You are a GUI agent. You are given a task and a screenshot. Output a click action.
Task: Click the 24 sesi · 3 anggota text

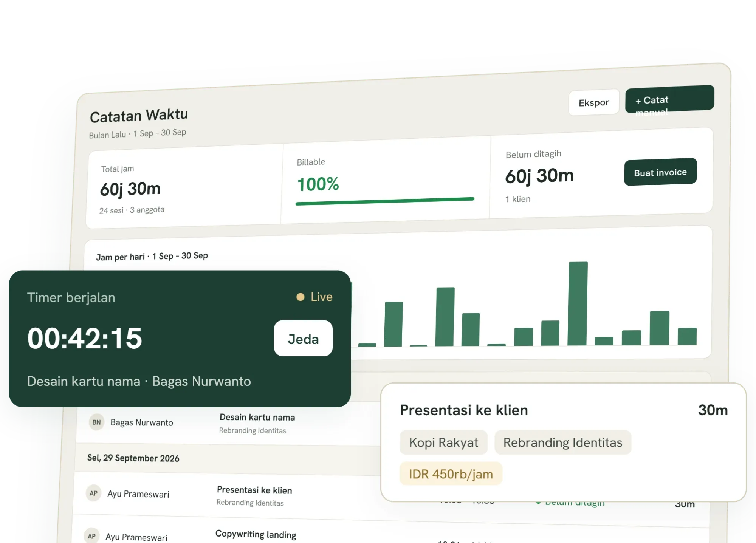[132, 210]
